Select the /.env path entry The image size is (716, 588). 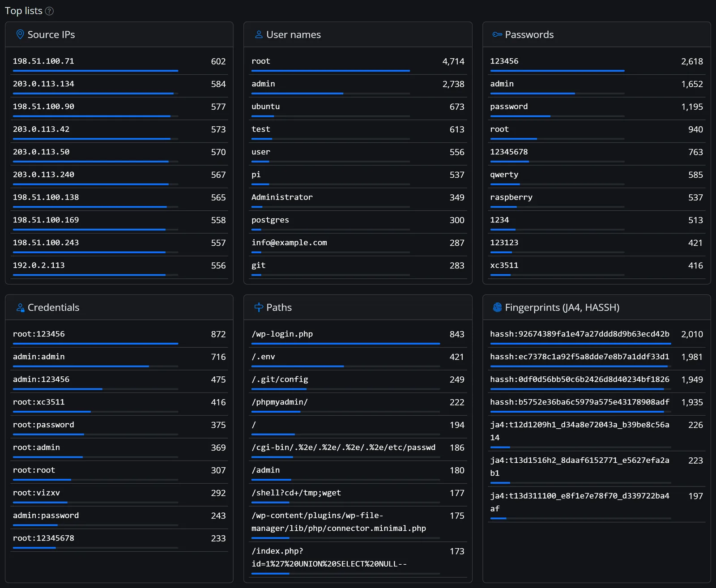358,359
